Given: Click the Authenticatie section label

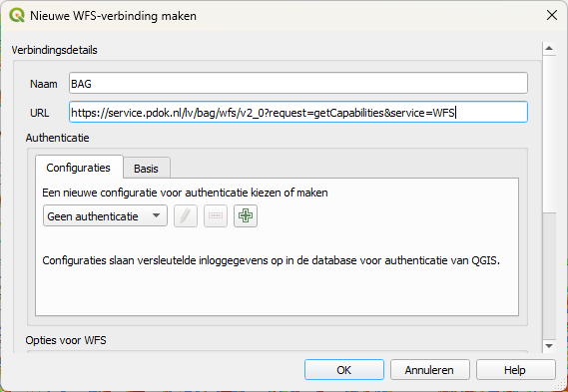Looking at the screenshot, I should coord(57,138).
